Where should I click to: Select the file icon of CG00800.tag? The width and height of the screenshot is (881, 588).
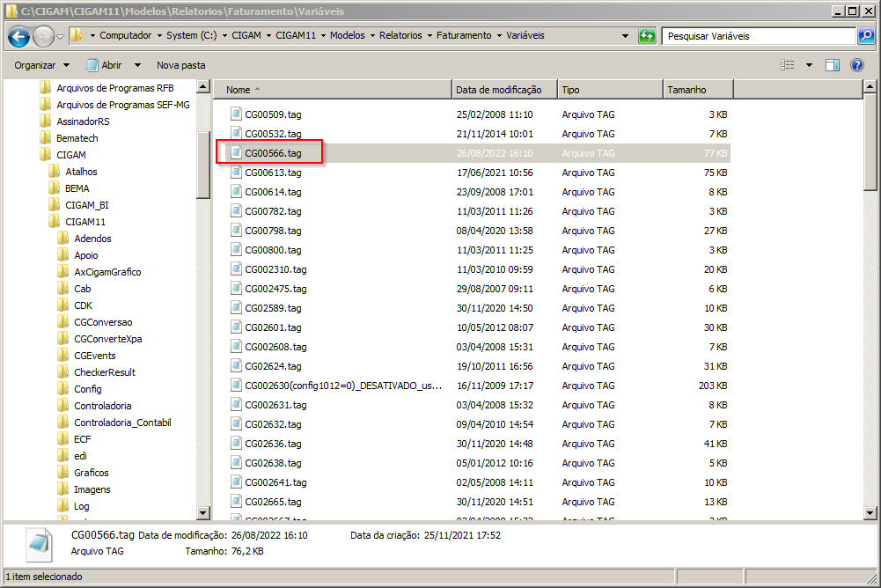tap(236, 249)
